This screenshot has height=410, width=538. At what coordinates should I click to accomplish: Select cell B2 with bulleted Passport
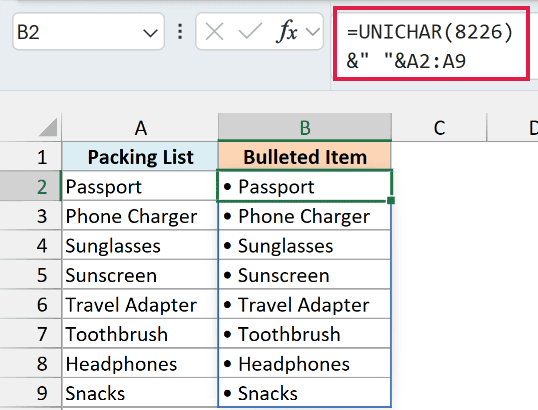coord(305,186)
